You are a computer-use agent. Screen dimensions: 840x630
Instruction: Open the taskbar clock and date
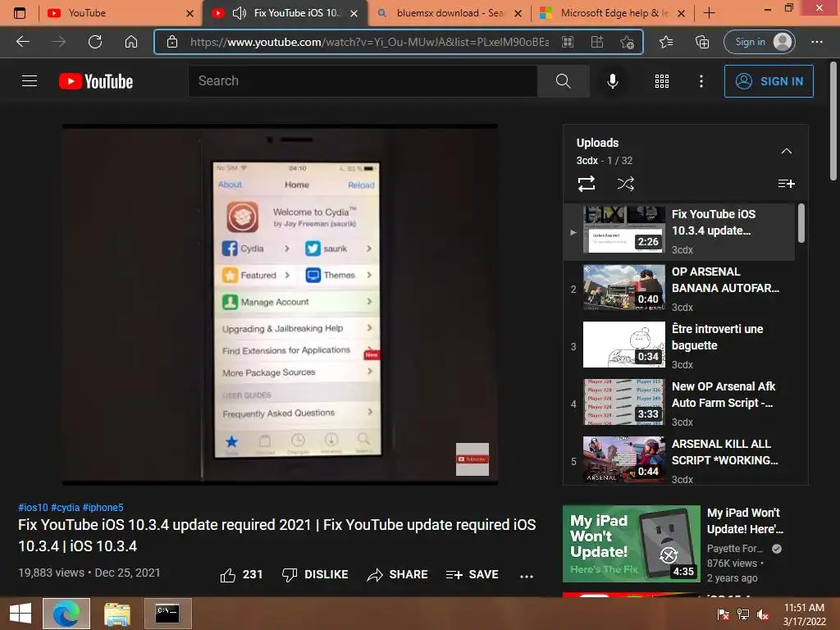[x=804, y=614]
